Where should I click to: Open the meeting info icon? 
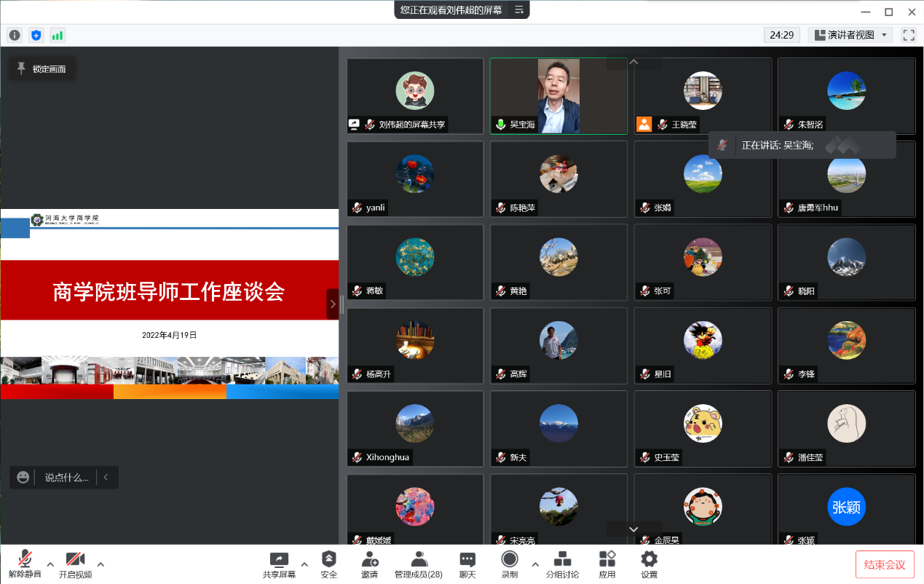14,34
